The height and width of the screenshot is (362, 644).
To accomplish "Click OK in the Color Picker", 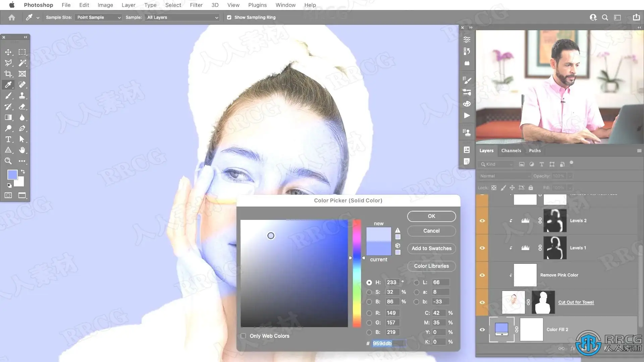I will 431,216.
